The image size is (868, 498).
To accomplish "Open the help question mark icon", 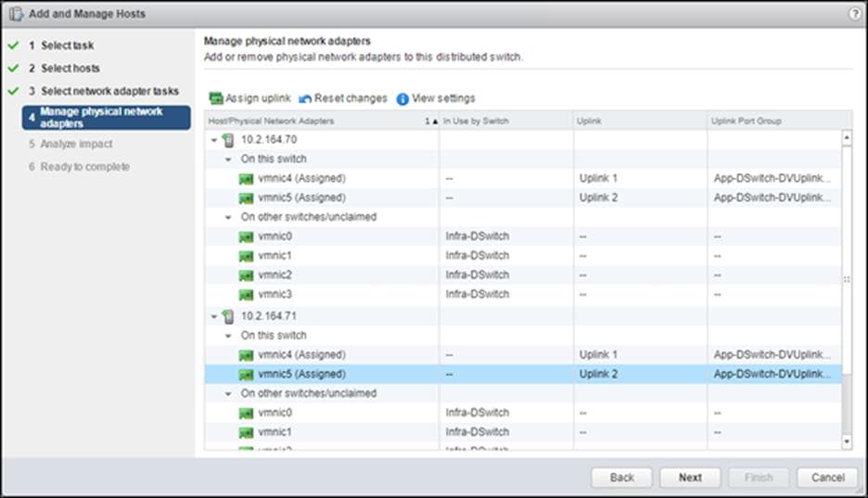I will [x=855, y=14].
